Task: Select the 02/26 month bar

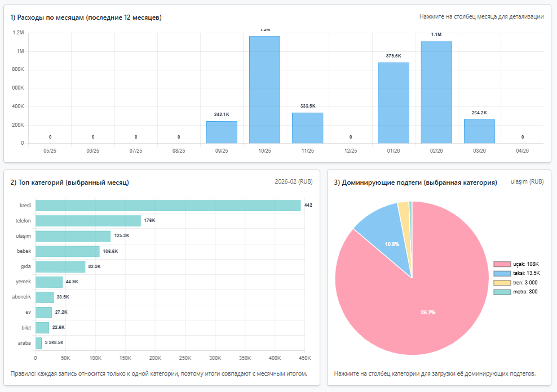Action: [436, 92]
